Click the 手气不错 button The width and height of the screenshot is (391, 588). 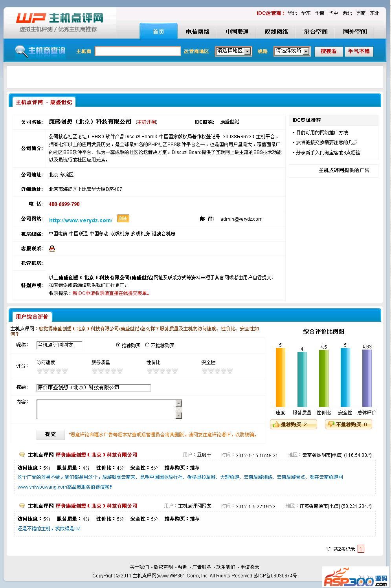(359, 51)
